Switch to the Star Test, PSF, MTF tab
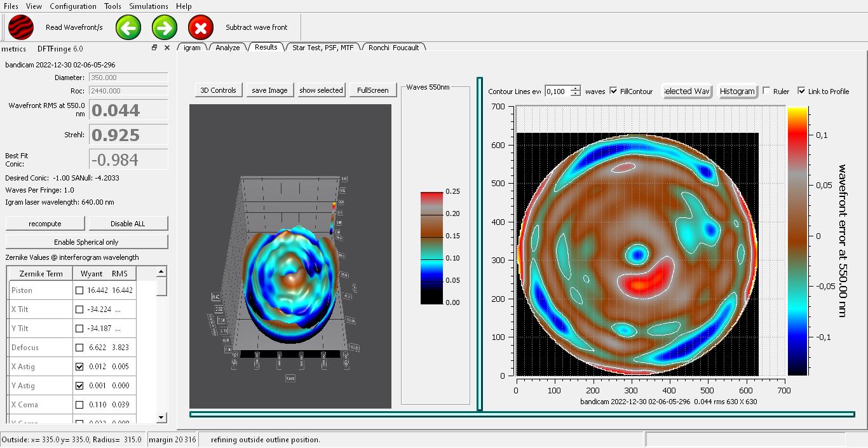Screen dimensions: 868x448 pyautogui.click(x=322, y=48)
